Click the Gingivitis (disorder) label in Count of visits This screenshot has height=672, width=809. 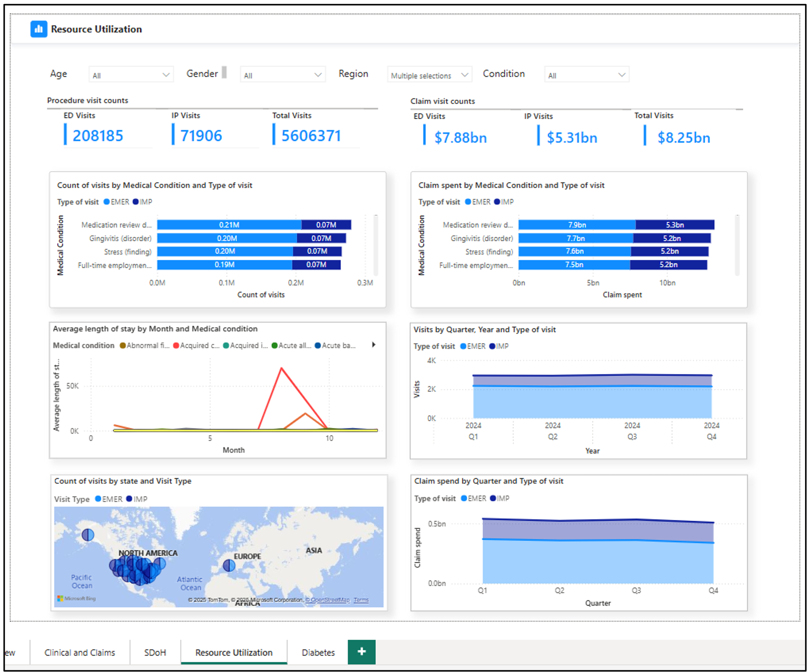(x=121, y=238)
